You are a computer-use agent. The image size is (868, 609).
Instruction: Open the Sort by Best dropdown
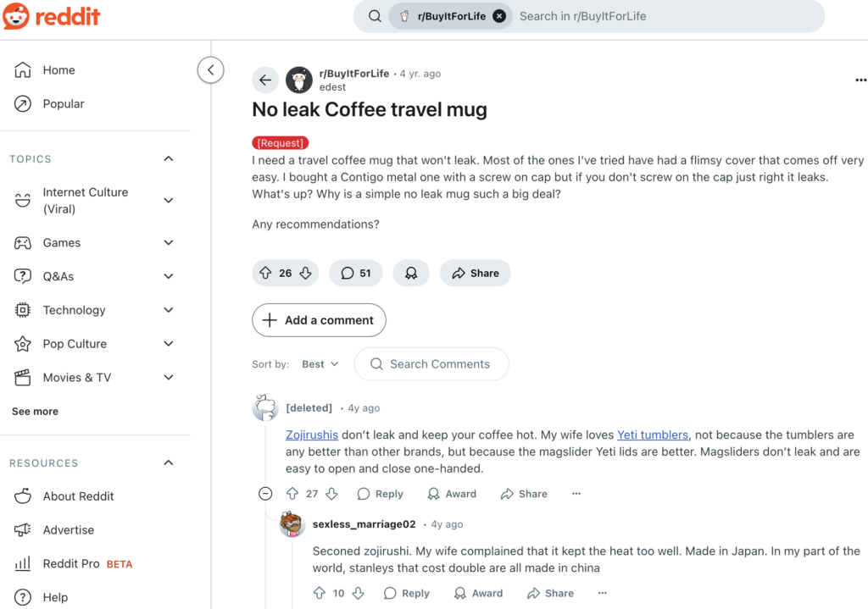point(320,364)
